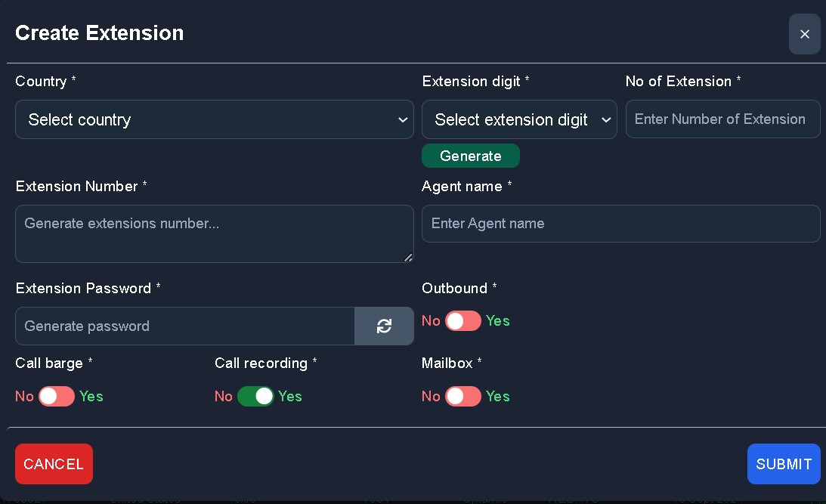The image size is (826, 504).
Task: Click the red CANCEL button
Action: click(54, 464)
